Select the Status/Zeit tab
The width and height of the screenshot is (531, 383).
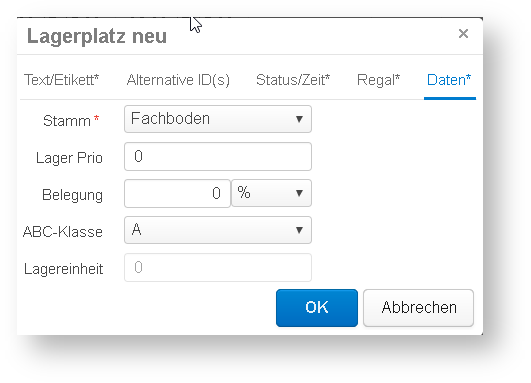click(x=293, y=80)
